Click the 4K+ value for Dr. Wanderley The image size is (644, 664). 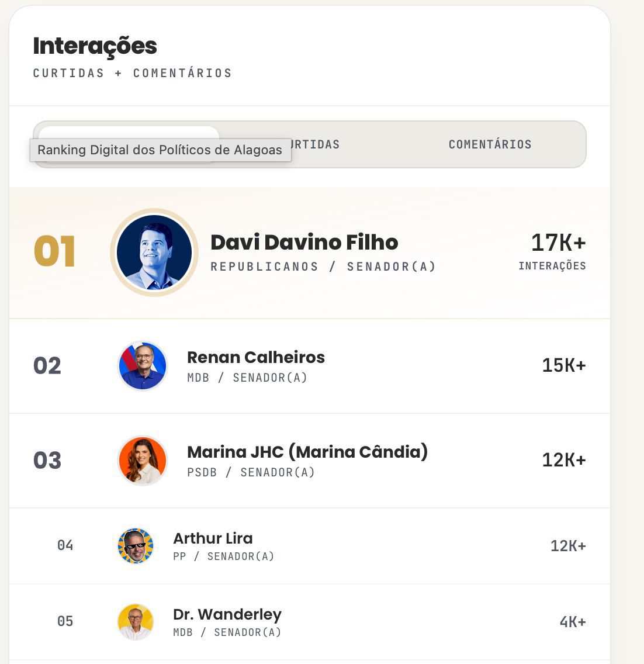(573, 622)
